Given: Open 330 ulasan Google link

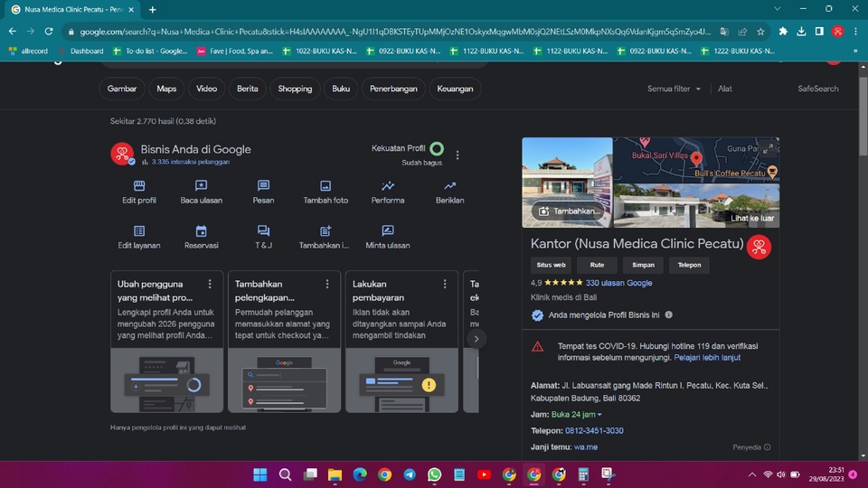Looking at the screenshot, I should pos(618,283).
